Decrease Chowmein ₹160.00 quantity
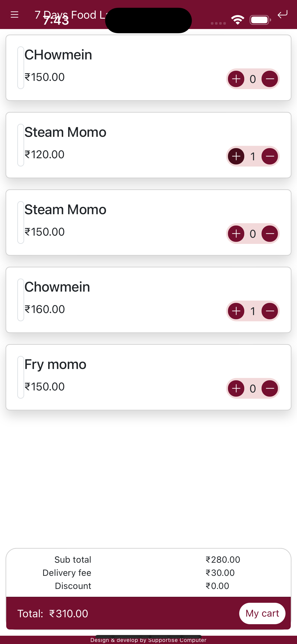Image resolution: width=297 pixels, height=644 pixels. 270,311
